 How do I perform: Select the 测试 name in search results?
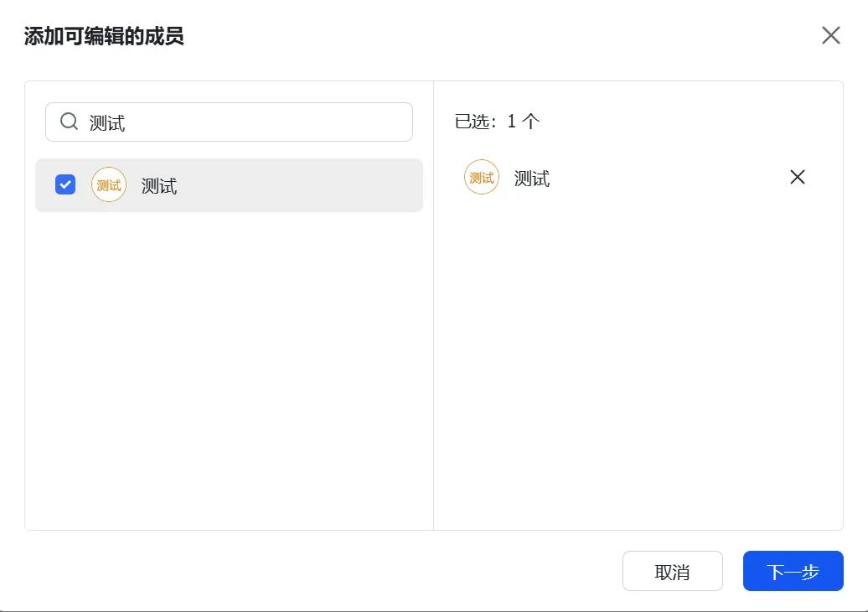[x=159, y=186]
